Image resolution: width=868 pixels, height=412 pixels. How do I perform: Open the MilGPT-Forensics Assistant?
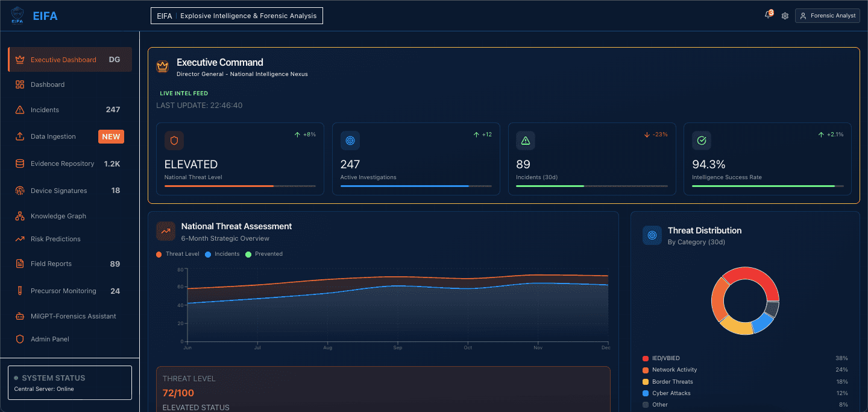(x=70, y=316)
